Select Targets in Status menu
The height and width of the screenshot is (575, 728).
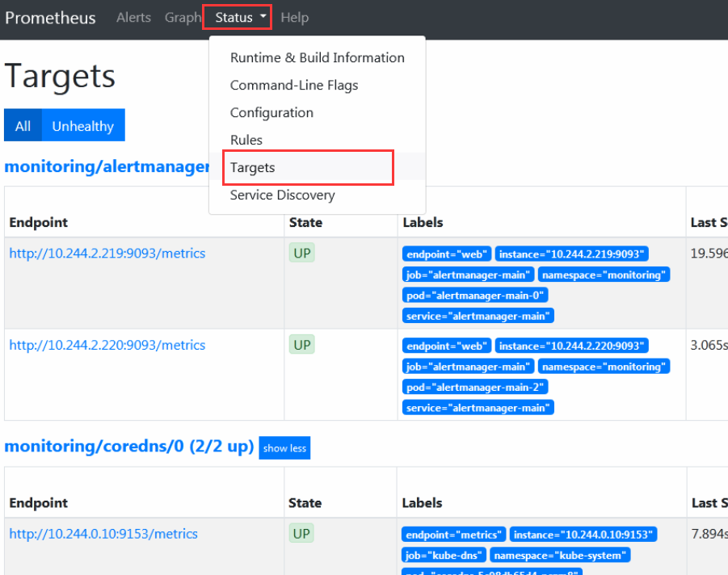click(317, 167)
